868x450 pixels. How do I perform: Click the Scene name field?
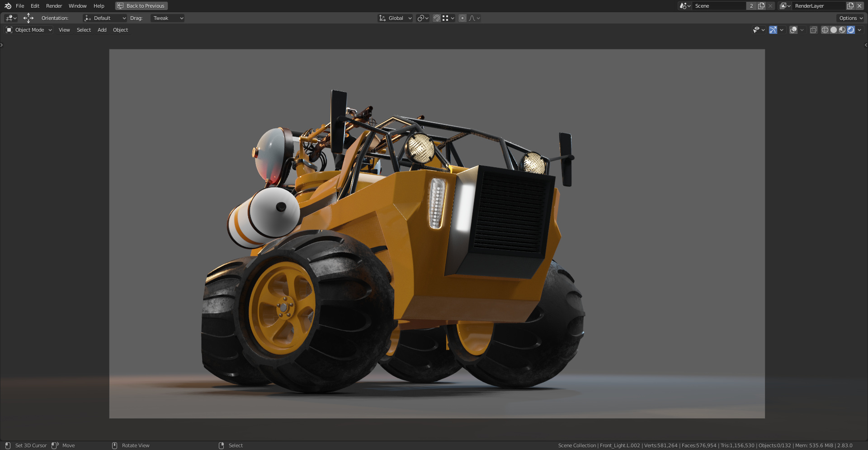719,6
